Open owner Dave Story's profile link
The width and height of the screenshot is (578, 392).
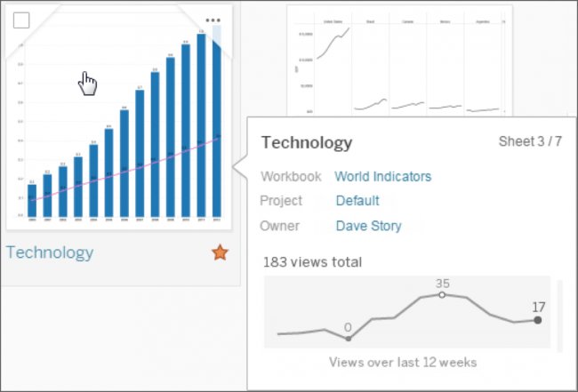pyautogui.click(x=368, y=226)
